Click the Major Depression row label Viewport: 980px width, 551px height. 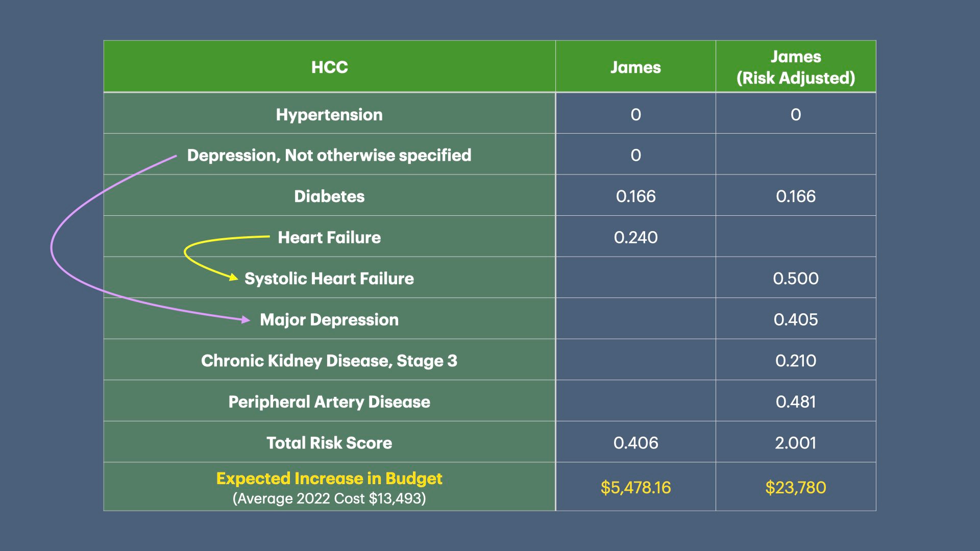pos(329,320)
